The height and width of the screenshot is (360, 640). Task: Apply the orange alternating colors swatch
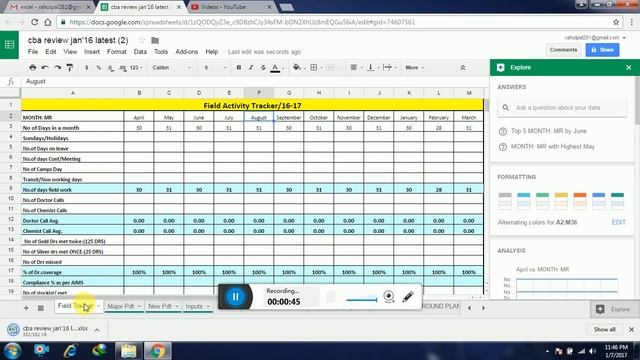(580, 201)
